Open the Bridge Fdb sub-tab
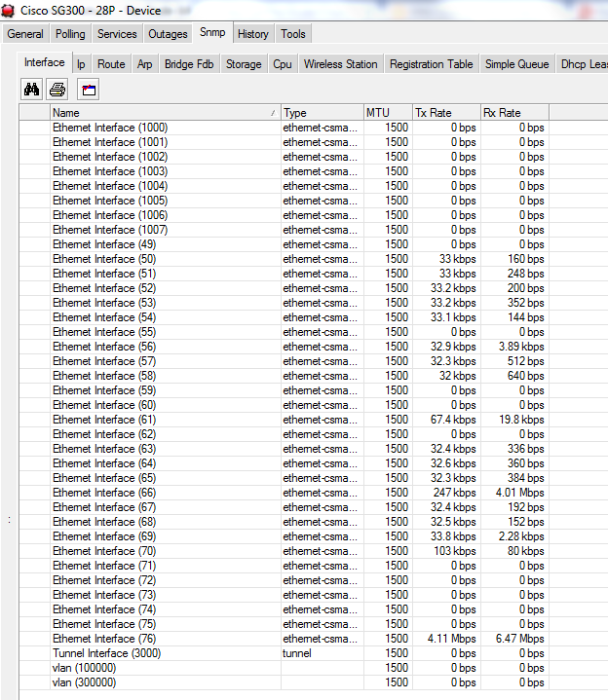The width and height of the screenshot is (608, 700). 189,64
